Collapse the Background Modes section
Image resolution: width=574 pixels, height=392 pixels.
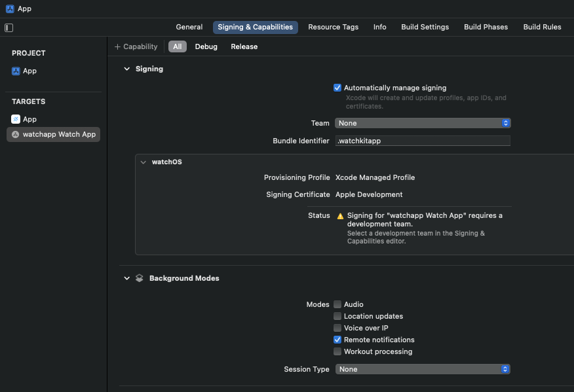126,278
